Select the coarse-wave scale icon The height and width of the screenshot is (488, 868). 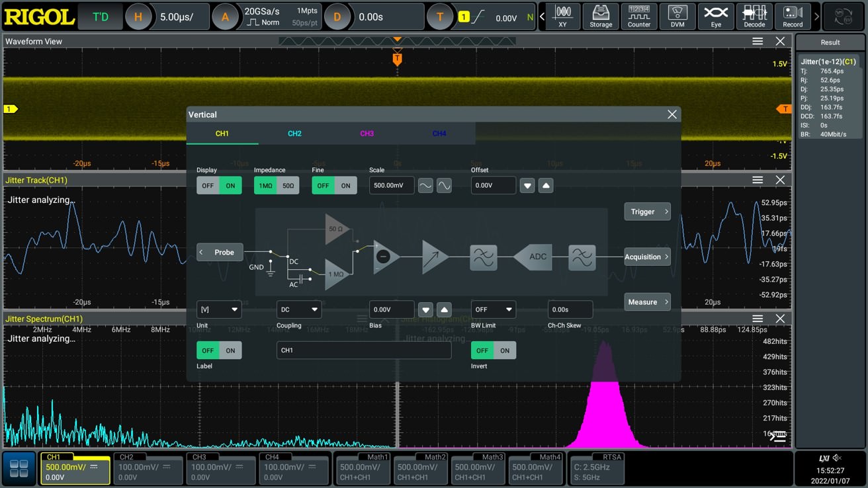[x=425, y=186]
